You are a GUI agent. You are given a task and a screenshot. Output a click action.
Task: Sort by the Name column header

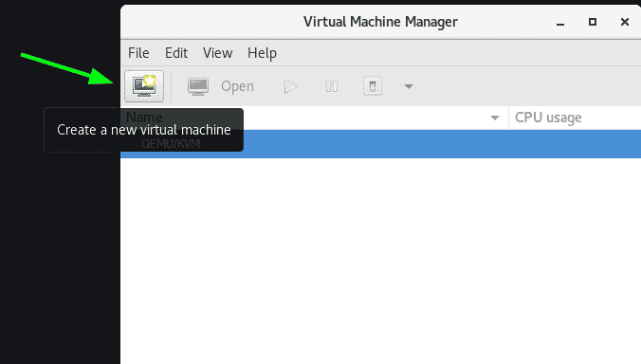[x=315, y=118]
